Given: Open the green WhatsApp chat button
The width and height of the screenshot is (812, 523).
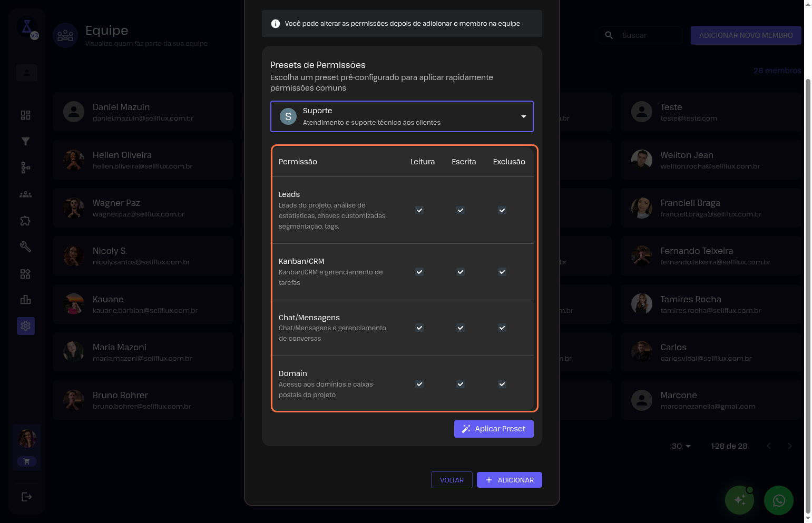Looking at the screenshot, I should [778, 500].
